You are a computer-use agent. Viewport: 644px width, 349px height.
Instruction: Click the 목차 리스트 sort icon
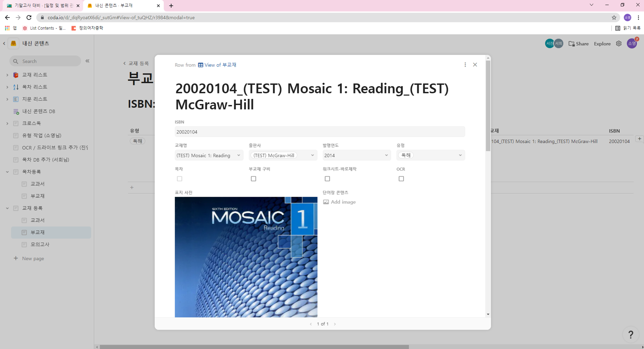tap(16, 87)
